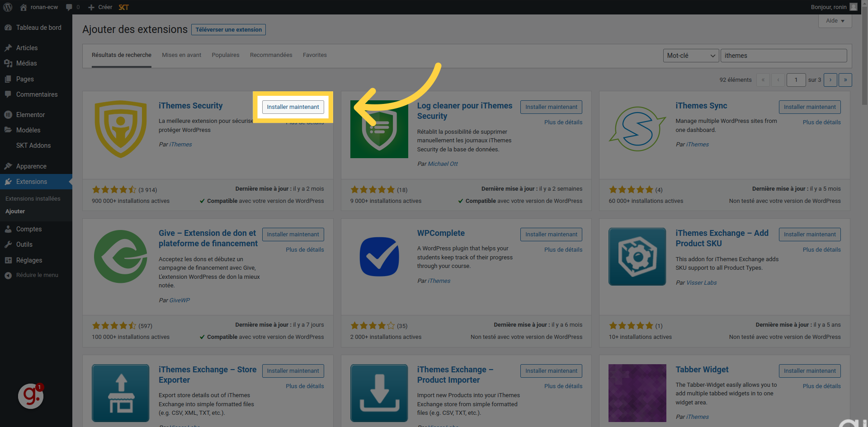The height and width of the screenshot is (427, 868).
Task: Collapse menu via Réduire le menu icon
Action: 8,275
